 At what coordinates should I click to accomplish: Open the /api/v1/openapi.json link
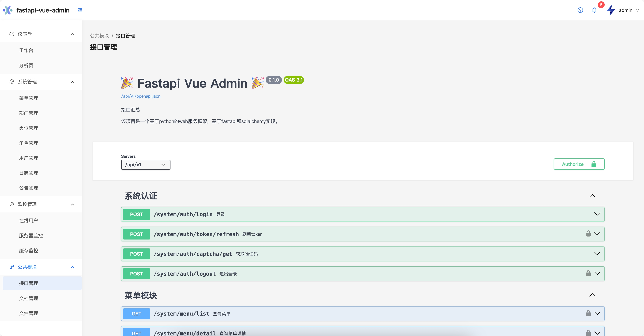coord(141,96)
